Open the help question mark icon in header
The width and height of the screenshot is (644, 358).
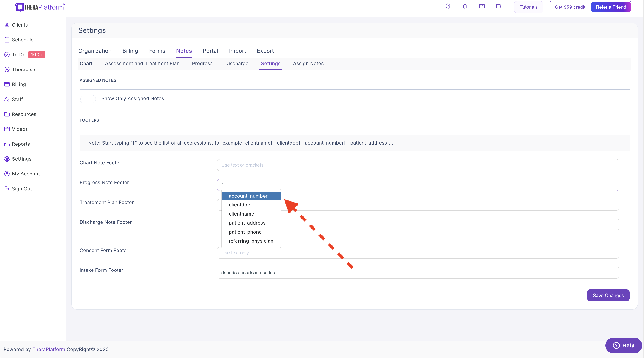[x=448, y=6]
